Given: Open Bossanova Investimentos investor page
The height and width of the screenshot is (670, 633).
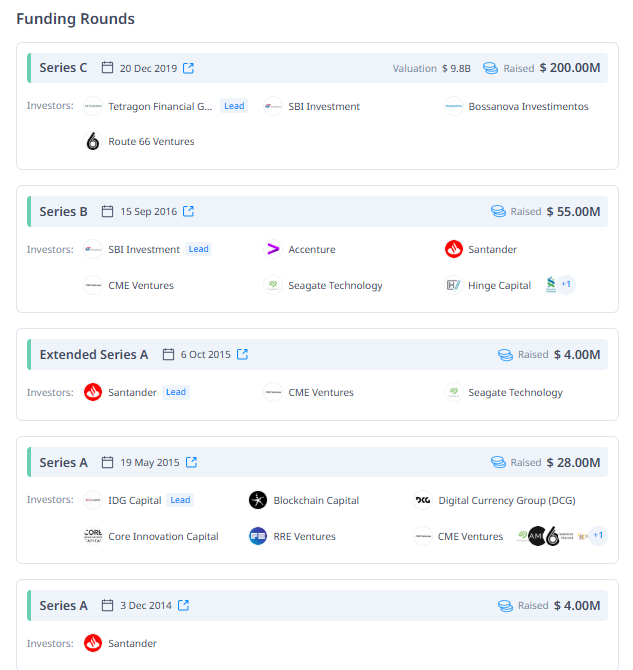Looking at the screenshot, I should tap(528, 107).
